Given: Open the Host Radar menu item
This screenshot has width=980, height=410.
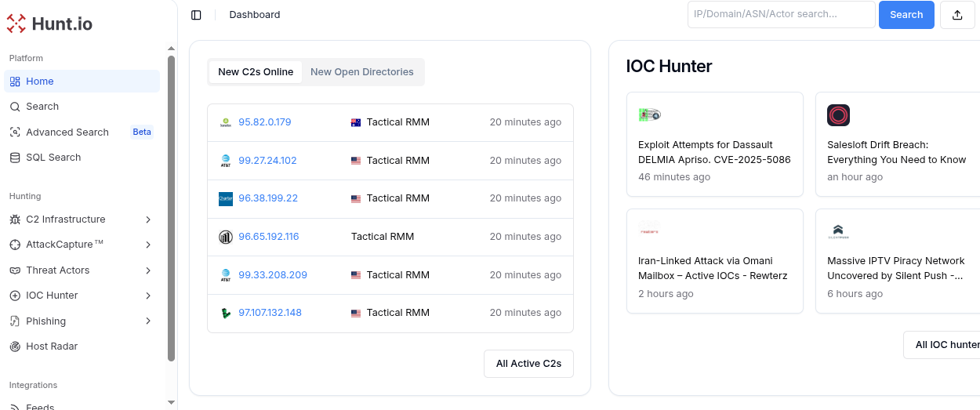Looking at the screenshot, I should point(82,347).
